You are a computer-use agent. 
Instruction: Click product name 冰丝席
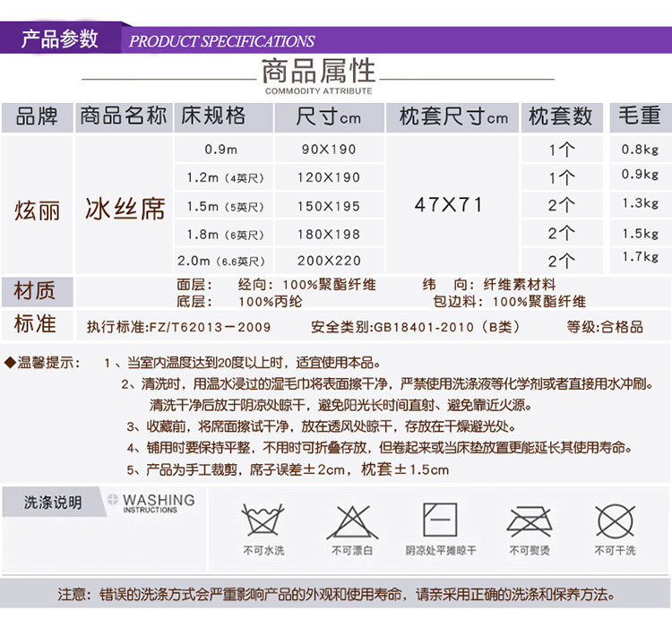click(125, 209)
